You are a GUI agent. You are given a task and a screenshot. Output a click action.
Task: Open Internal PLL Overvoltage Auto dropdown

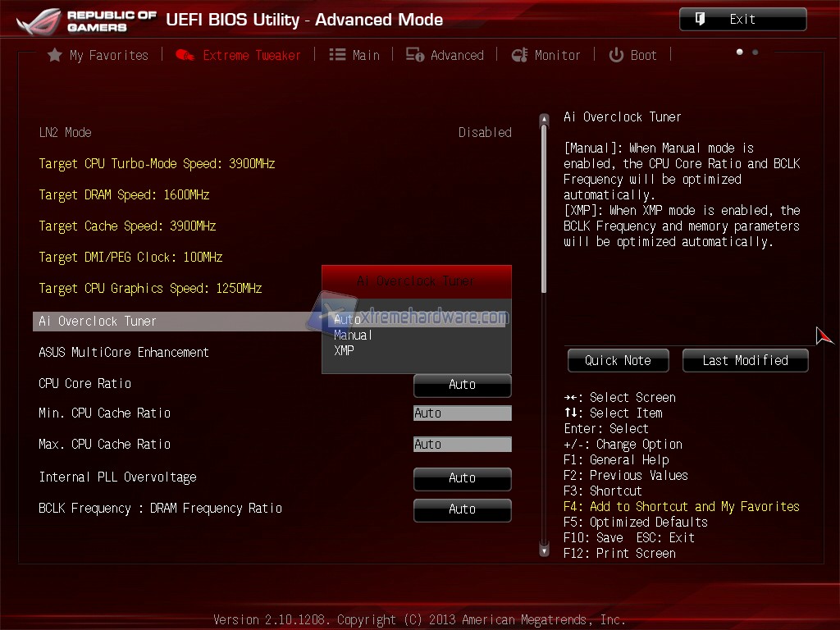(x=462, y=478)
